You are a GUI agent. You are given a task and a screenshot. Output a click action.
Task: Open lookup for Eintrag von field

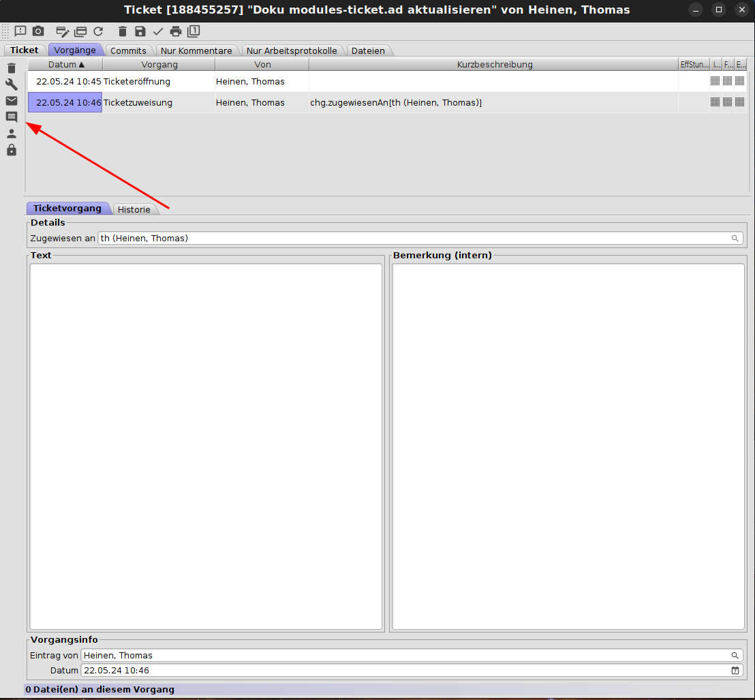pos(735,656)
